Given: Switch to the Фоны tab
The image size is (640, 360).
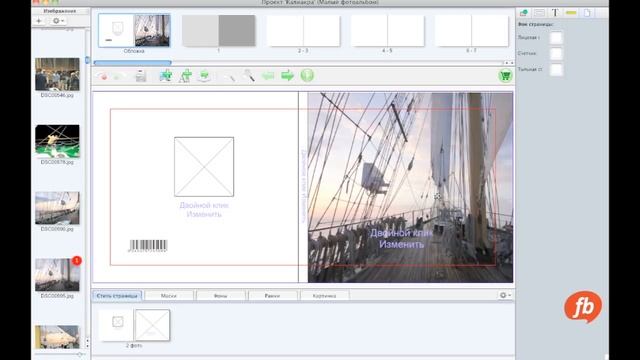Looking at the screenshot, I should click(220, 296).
